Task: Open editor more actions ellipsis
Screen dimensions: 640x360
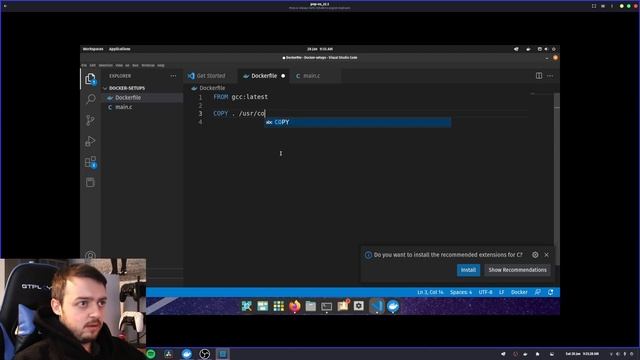Action: (x=550, y=76)
